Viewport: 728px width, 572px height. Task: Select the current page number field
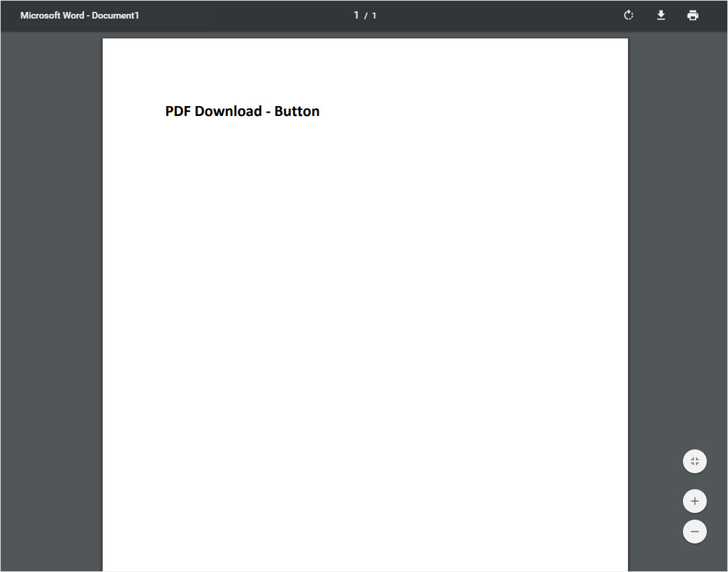pos(356,15)
